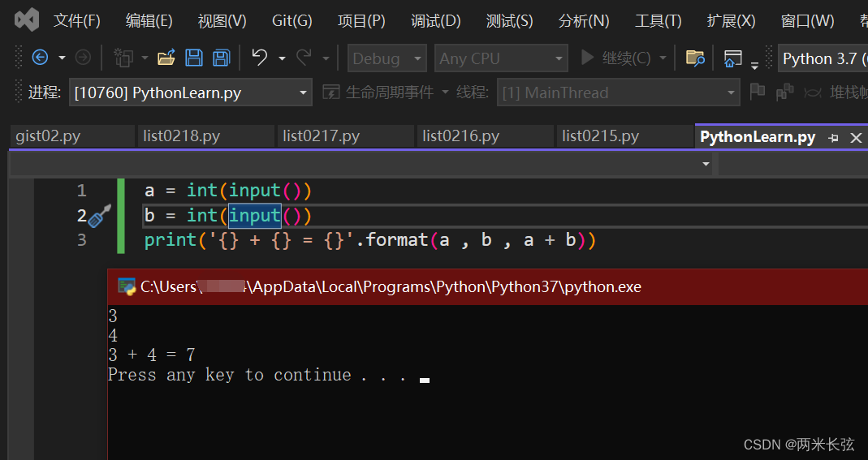Open the 视图(V) menu
The height and width of the screenshot is (460, 868).
click(222, 21)
